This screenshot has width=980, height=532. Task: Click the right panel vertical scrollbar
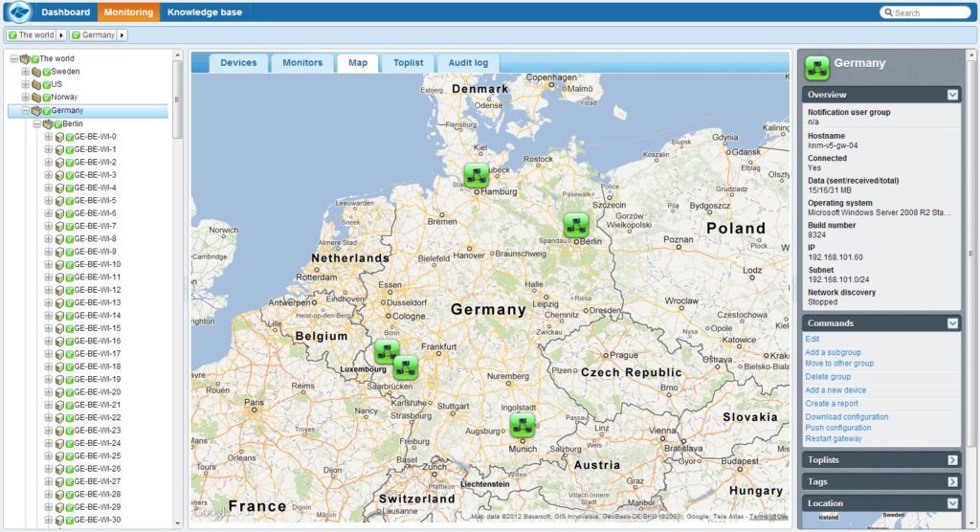click(971, 254)
